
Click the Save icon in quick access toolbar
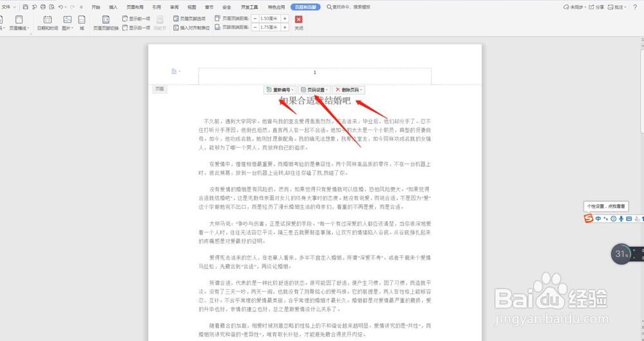coord(26,7)
